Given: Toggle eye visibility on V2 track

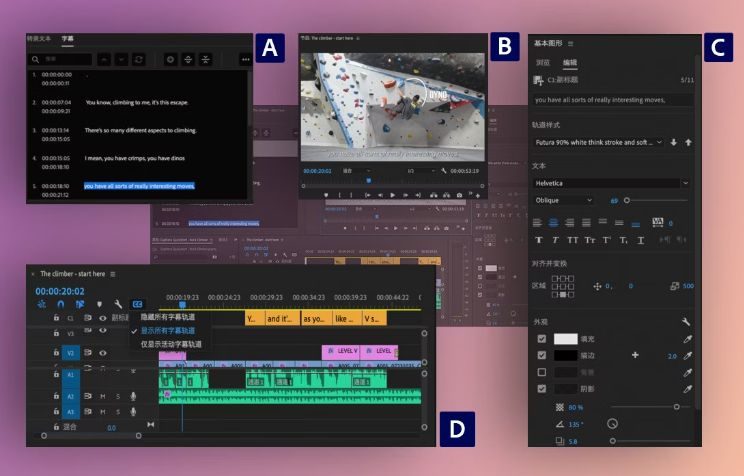Looking at the screenshot, I should [102, 353].
